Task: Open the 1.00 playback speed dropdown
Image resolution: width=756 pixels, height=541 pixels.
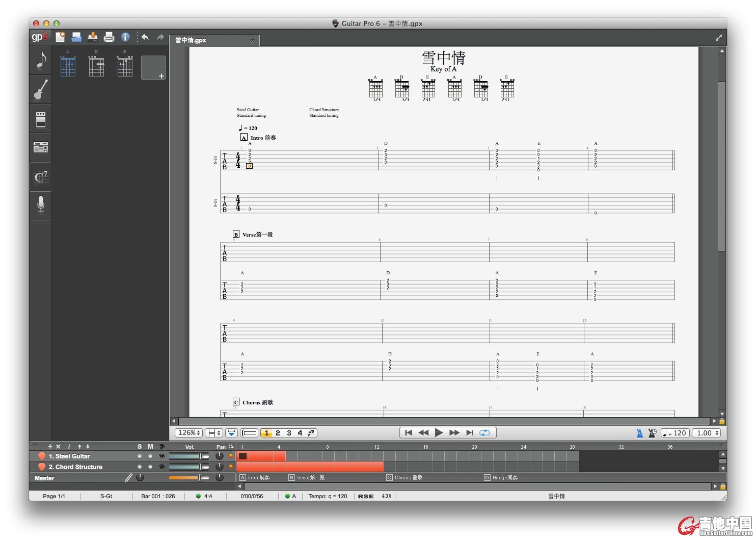Action: (707, 433)
